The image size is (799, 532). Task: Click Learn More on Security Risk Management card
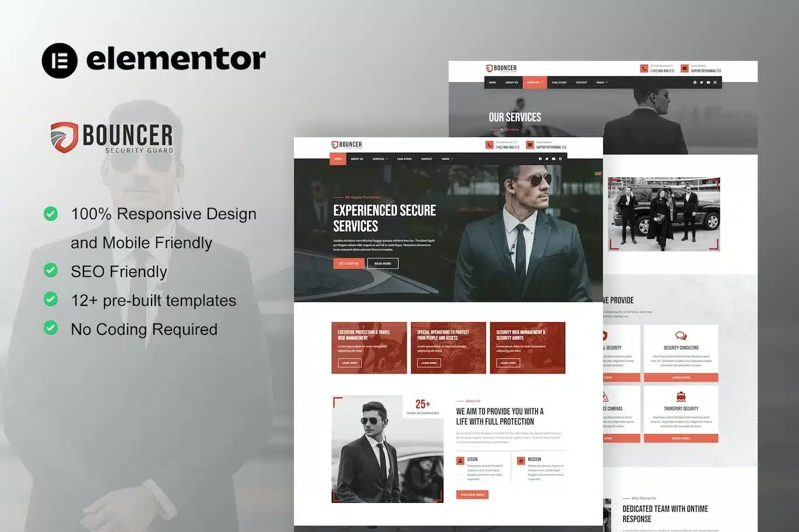[x=508, y=363]
